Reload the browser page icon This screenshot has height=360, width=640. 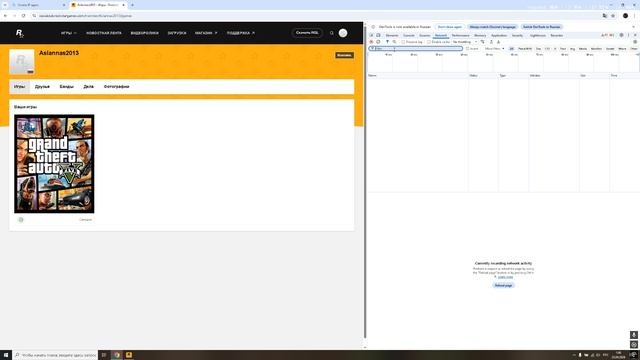(x=24, y=16)
